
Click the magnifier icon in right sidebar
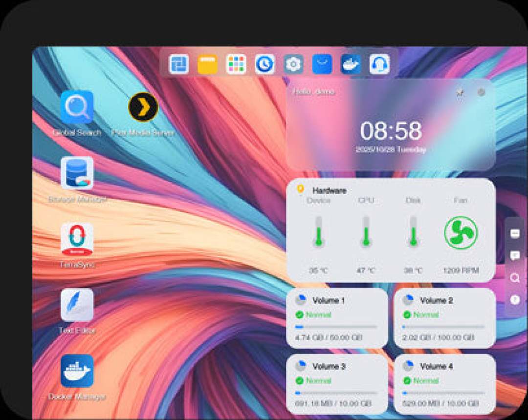click(515, 278)
